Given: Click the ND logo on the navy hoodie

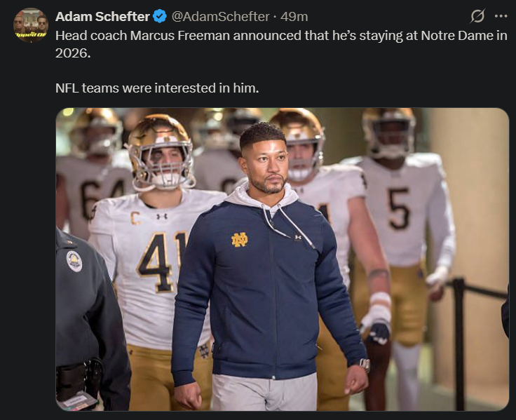Looking at the screenshot, I should point(240,240).
